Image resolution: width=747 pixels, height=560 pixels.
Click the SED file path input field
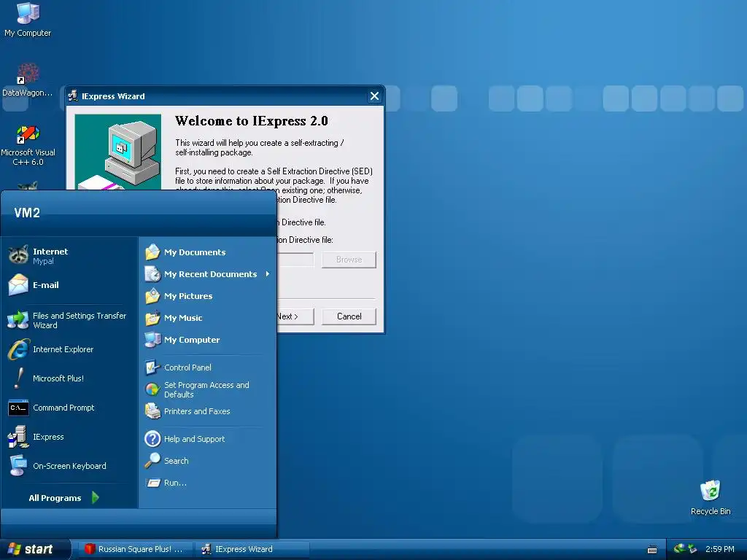coord(295,260)
